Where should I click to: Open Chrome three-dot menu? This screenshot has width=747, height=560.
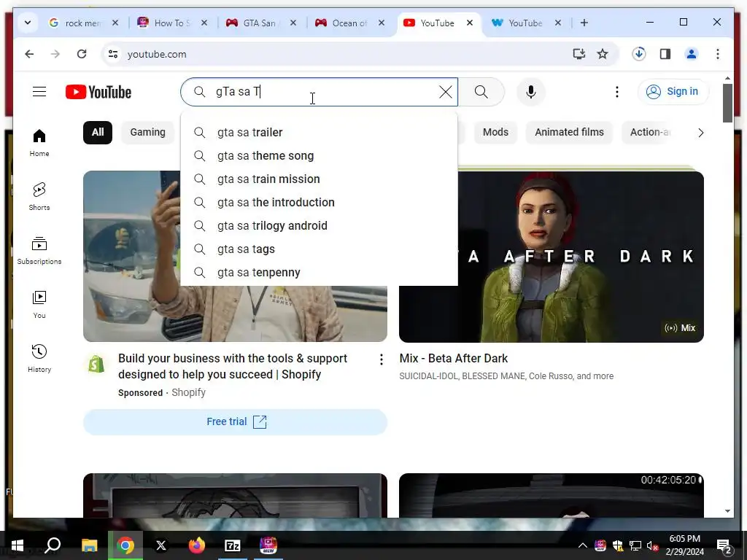click(718, 54)
